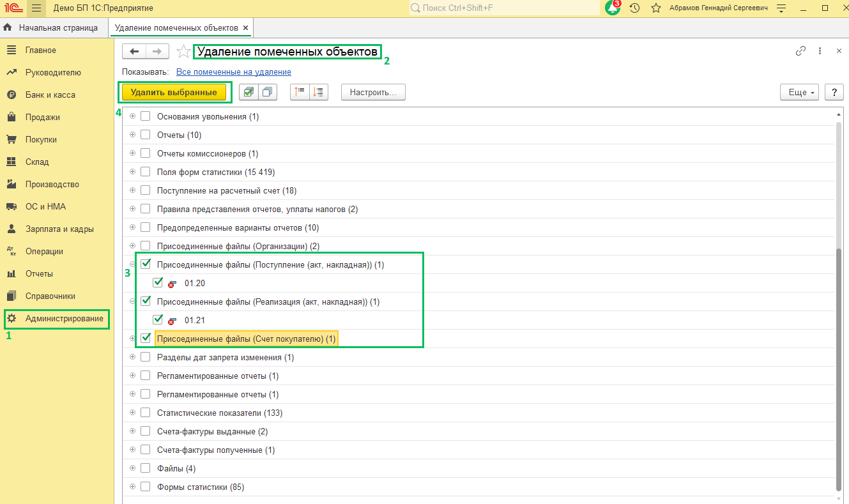Open the Еще dropdown menu
849x504 pixels.
point(800,92)
